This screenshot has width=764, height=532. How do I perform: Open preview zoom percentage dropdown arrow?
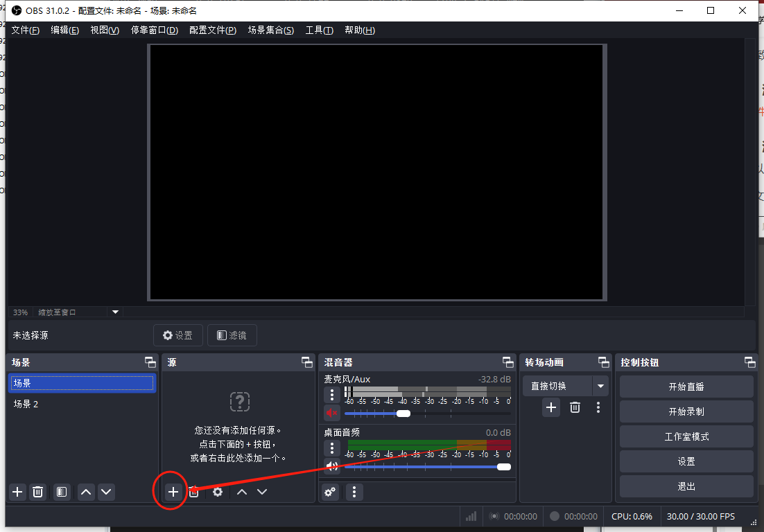pos(116,312)
